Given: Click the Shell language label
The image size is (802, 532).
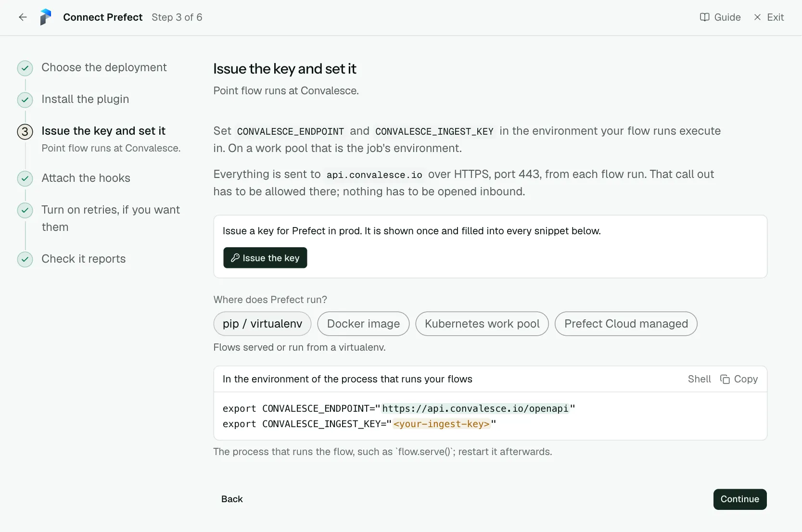Looking at the screenshot, I should pos(699,379).
